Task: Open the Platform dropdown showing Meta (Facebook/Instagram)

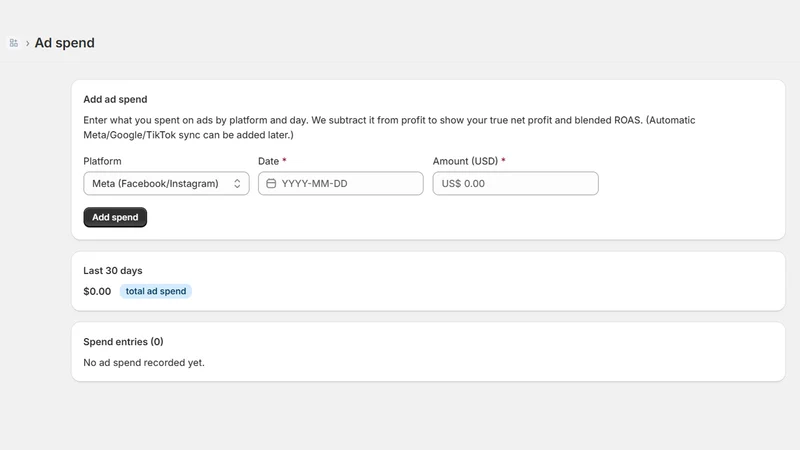Action: pyautogui.click(x=166, y=183)
